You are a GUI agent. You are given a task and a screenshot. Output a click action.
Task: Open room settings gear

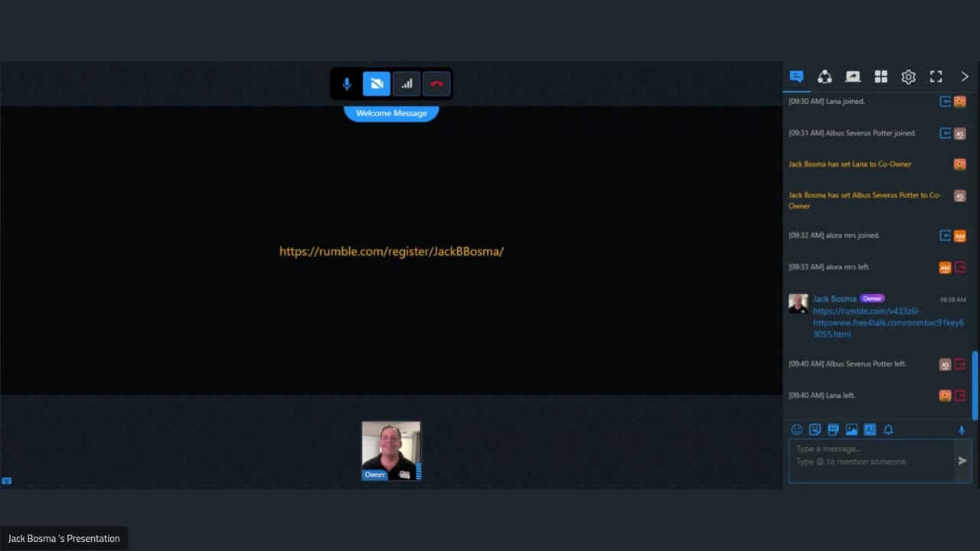coord(909,77)
